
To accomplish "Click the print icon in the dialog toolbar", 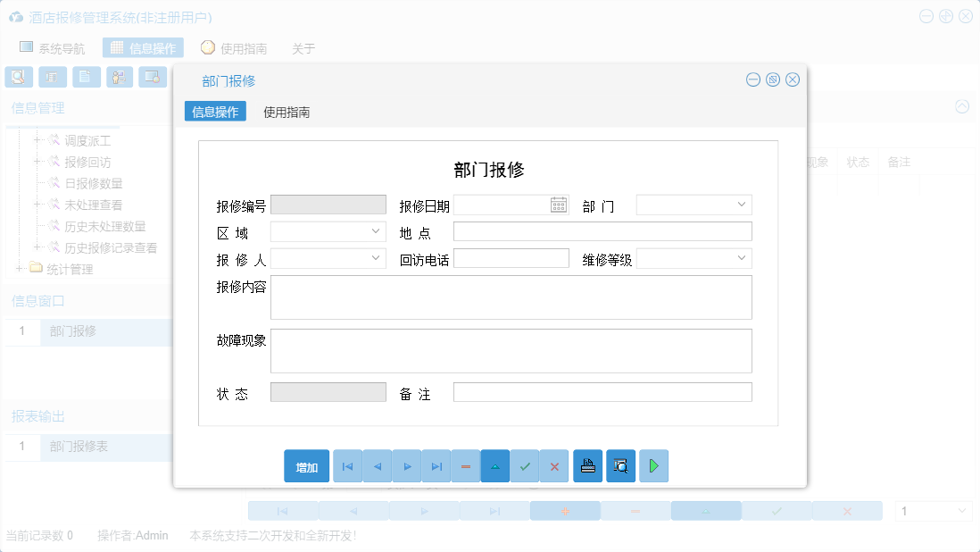I will click(x=587, y=465).
